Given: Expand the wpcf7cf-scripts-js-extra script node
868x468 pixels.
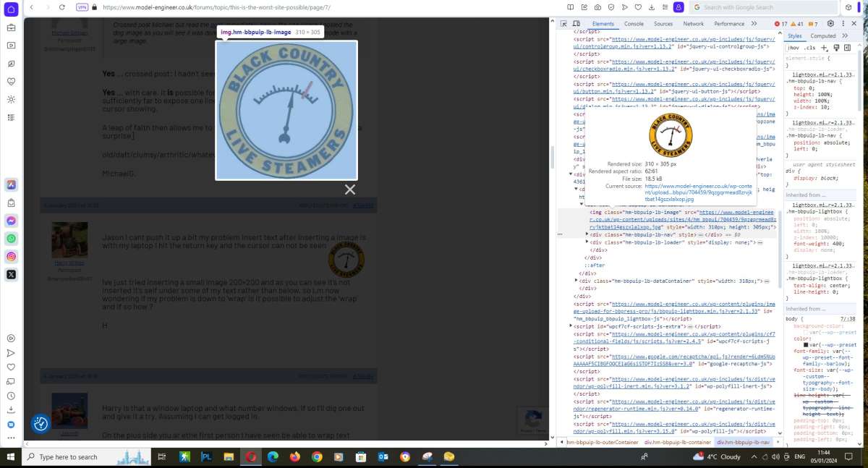Looking at the screenshot, I should [571, 326].
